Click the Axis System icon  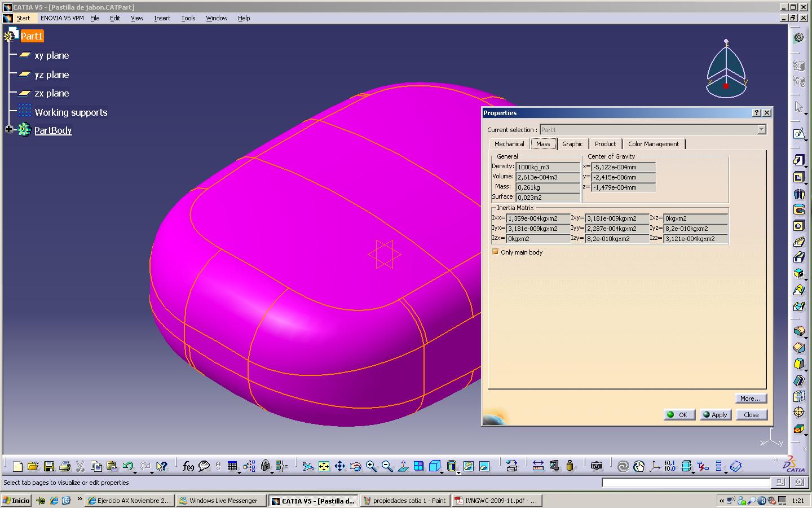pyautogui.click(x=655, y=466)
